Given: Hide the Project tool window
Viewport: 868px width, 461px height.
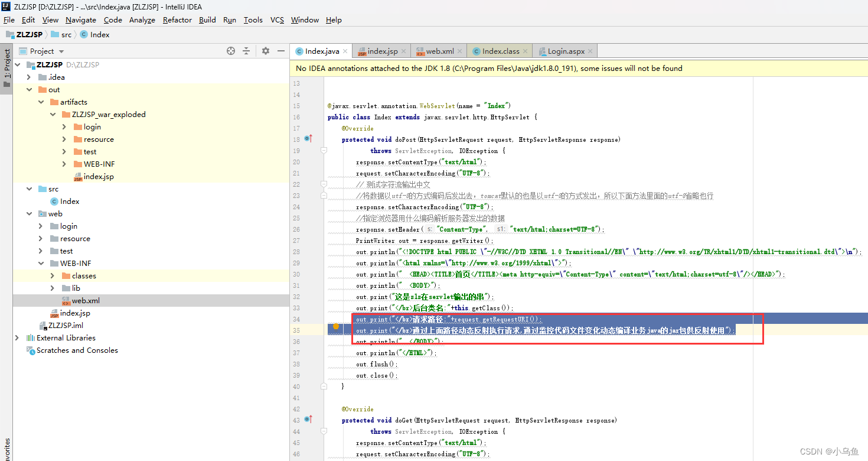Looking at the screenshot, I should (x=281, y=51).
